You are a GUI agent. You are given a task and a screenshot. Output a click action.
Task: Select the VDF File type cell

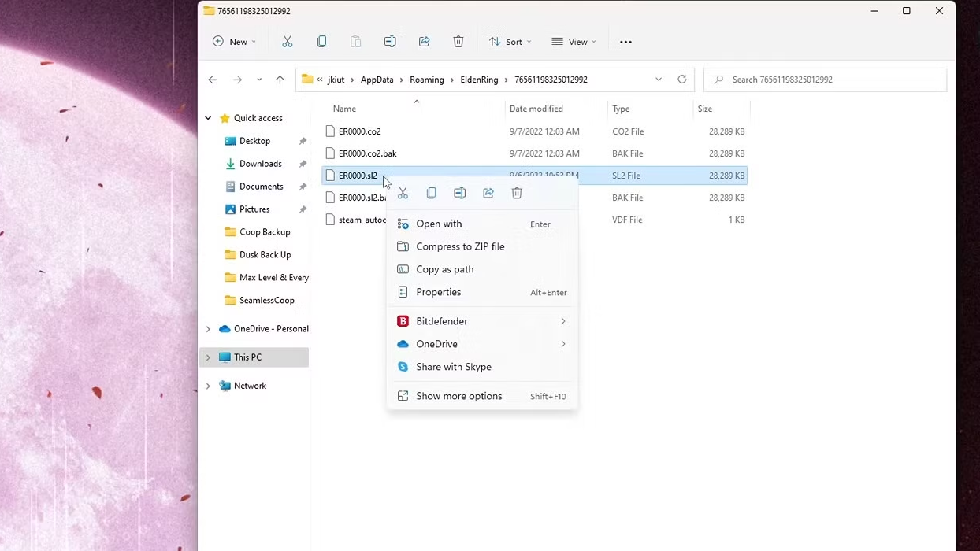pos(627,220)
